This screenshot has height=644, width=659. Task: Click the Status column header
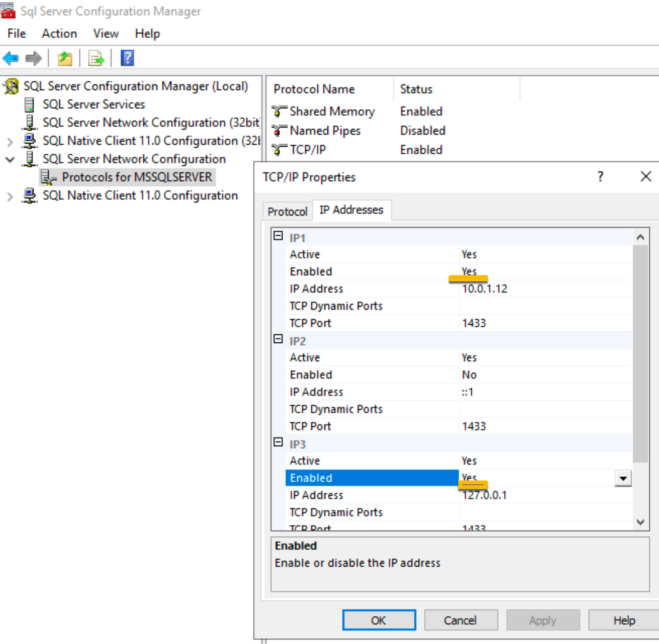coord(457,90)
